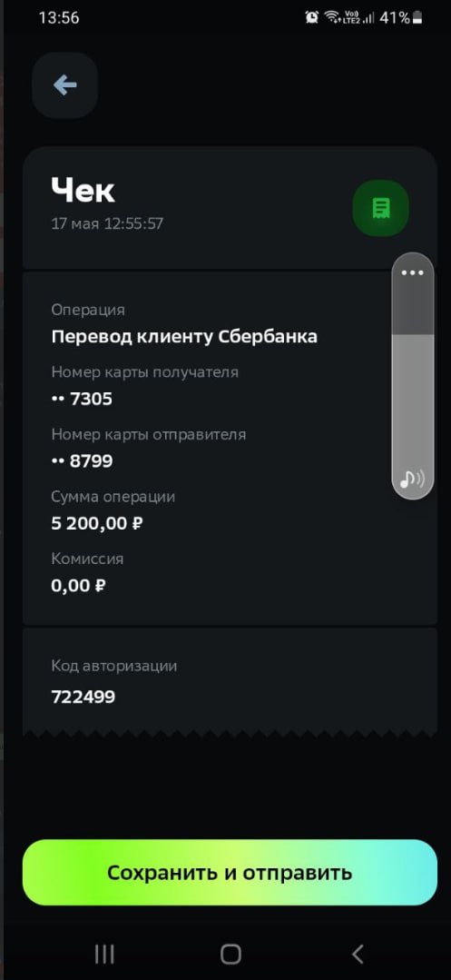The height and width of the screenshot is (980, 451).
Task: Tap the recipient card number 7305
Action: 82,399
